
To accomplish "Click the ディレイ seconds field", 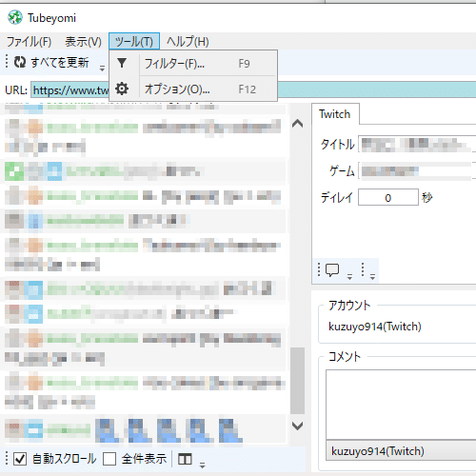I will [388, 197].
